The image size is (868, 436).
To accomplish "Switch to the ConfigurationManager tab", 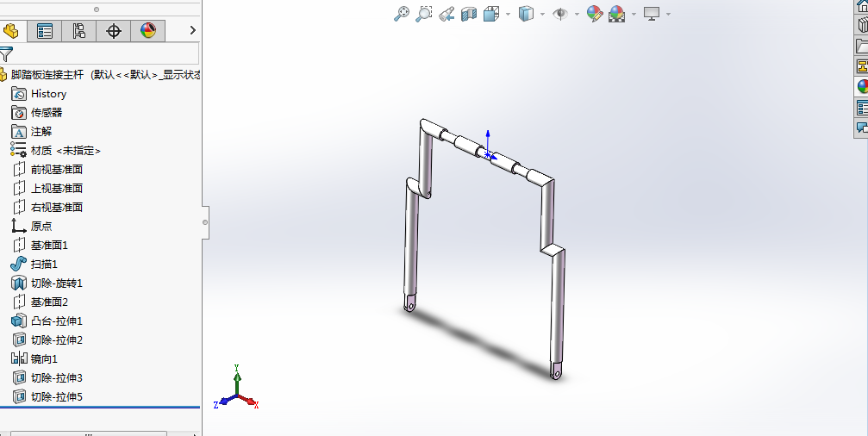I will click(78, 30).
